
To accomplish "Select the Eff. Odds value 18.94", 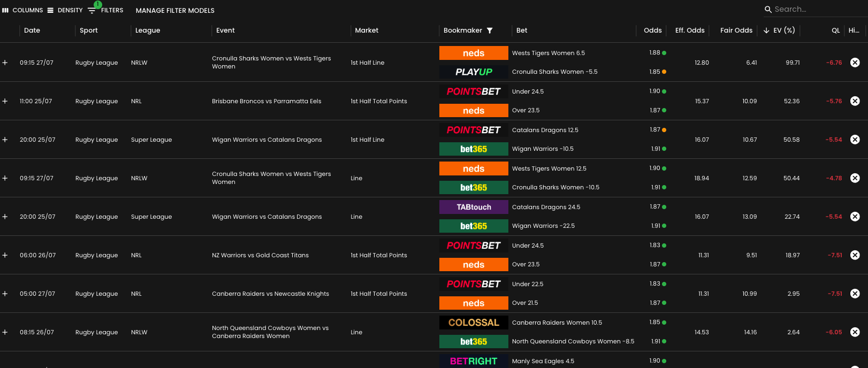I will [x=702, y=178].
